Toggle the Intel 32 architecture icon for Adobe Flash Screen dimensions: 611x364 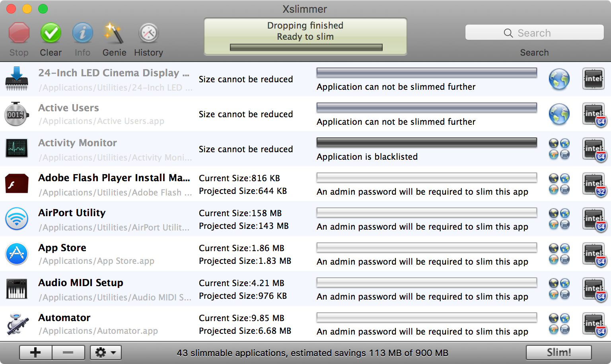pos(594,184)
